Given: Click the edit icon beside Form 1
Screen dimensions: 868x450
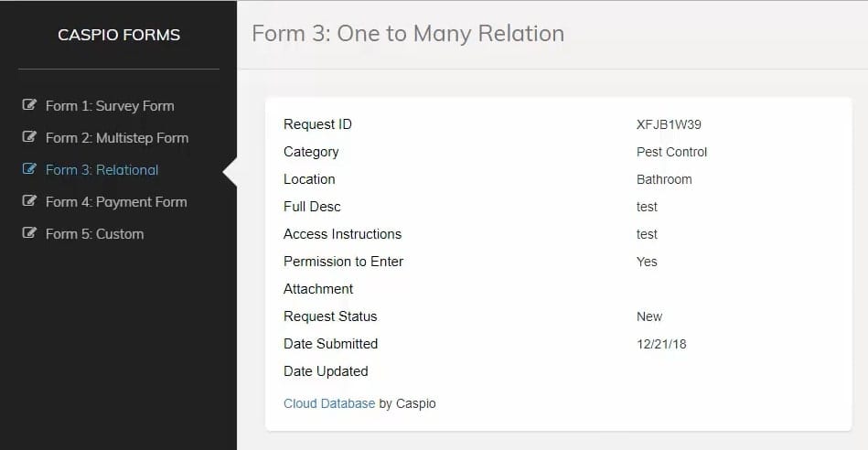Looking at the screenshot, I should click(x=29, y=105).
